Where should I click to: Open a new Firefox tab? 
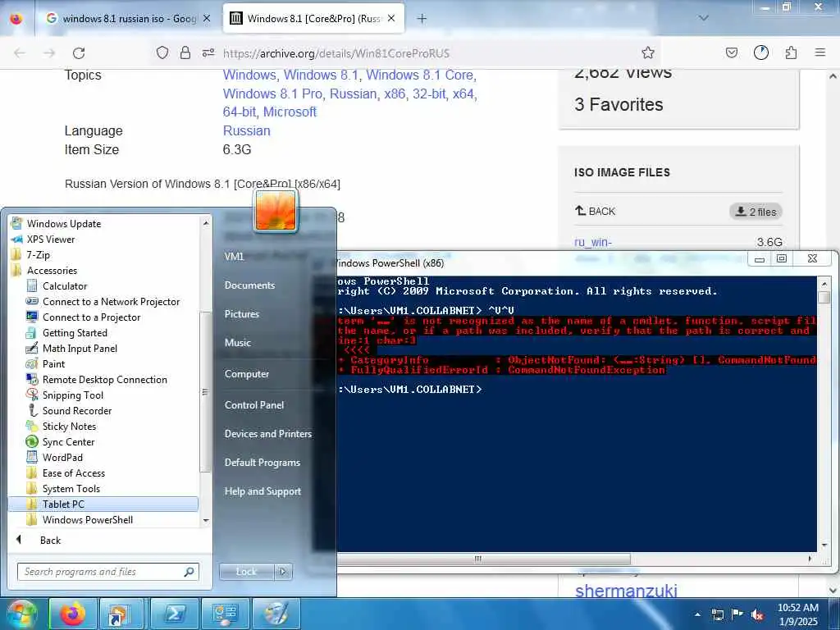tap(422, 18)
